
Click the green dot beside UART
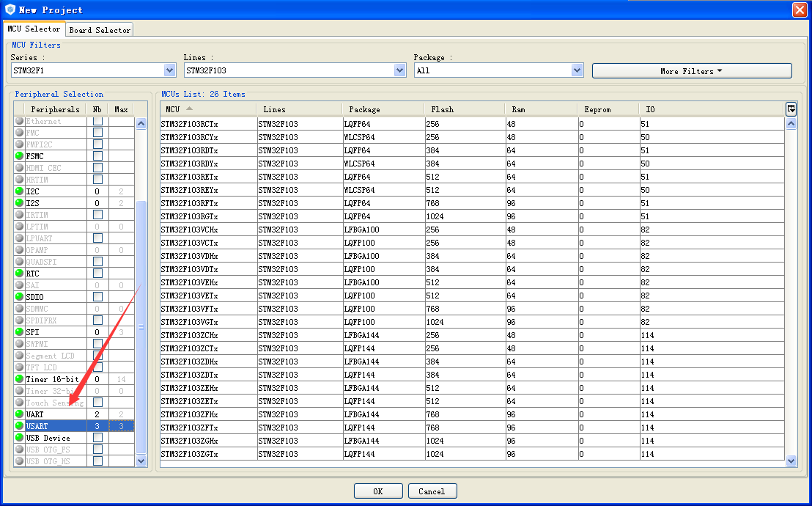[19, 414]
